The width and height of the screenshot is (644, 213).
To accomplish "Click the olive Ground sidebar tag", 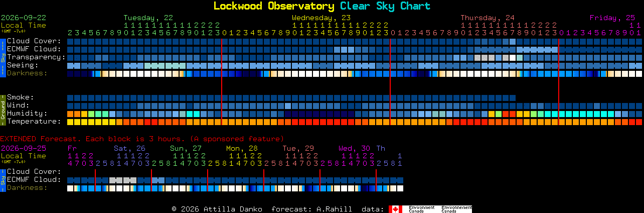I will (3, 110).
